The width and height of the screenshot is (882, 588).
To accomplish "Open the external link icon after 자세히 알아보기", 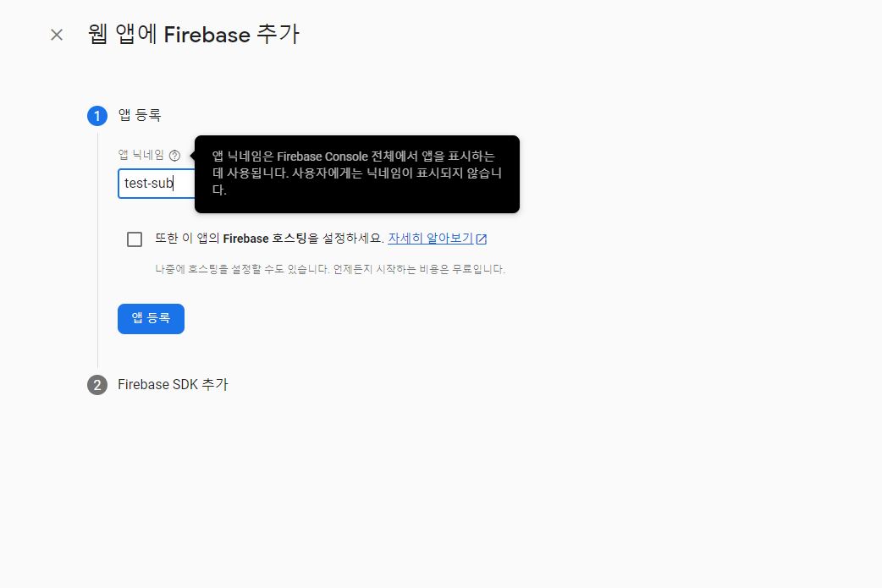I will pyautogui.click(x=482, y=239).
